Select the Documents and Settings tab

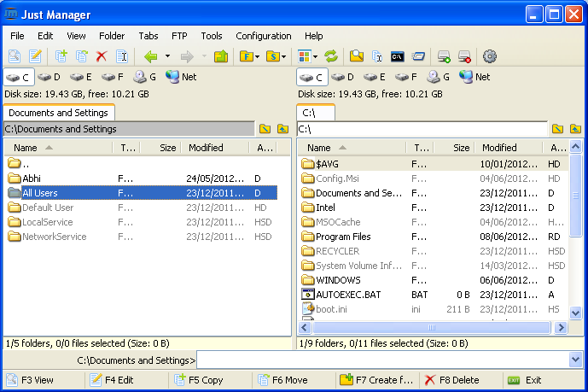pyautogui.click(x=58, y=113)
